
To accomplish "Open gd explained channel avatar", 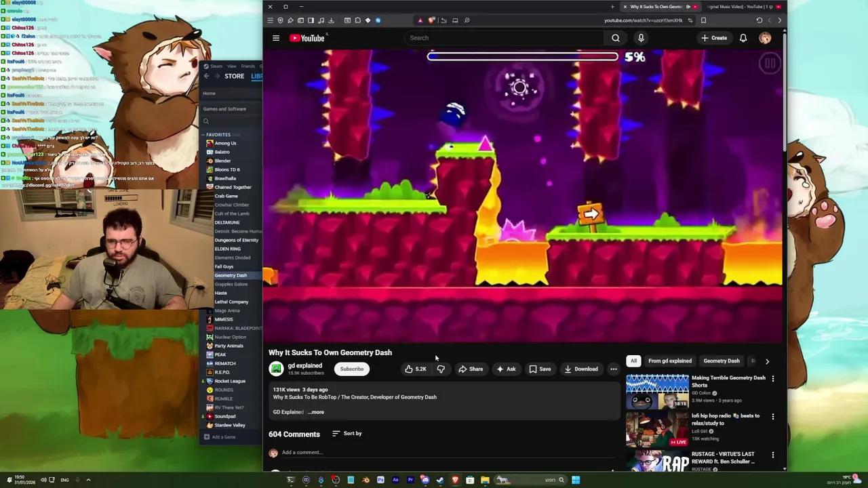I will click(x=276, y=369).
